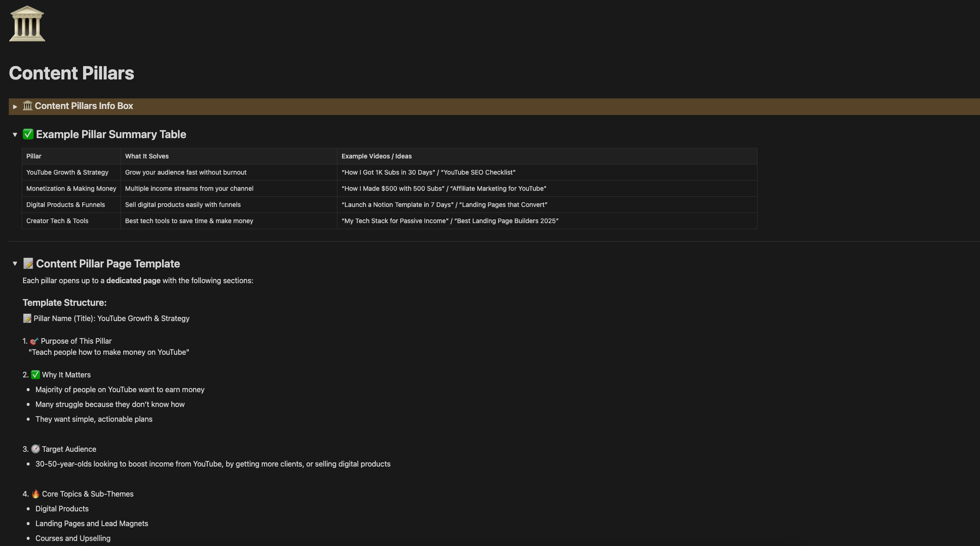Collapse the Example Pillar Summary Table section
Viewport: 980px width, 546px height.
click(x=15, y=135)
